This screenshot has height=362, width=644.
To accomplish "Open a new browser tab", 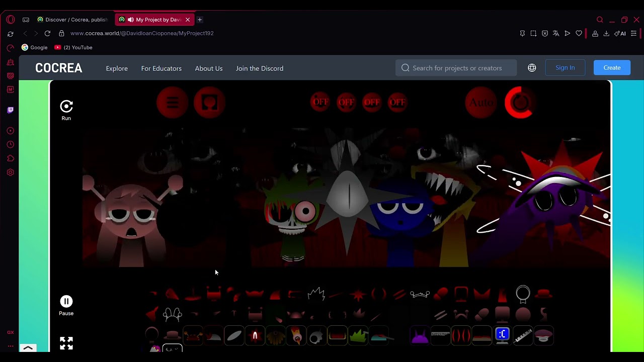I will [x=200, y=20].
